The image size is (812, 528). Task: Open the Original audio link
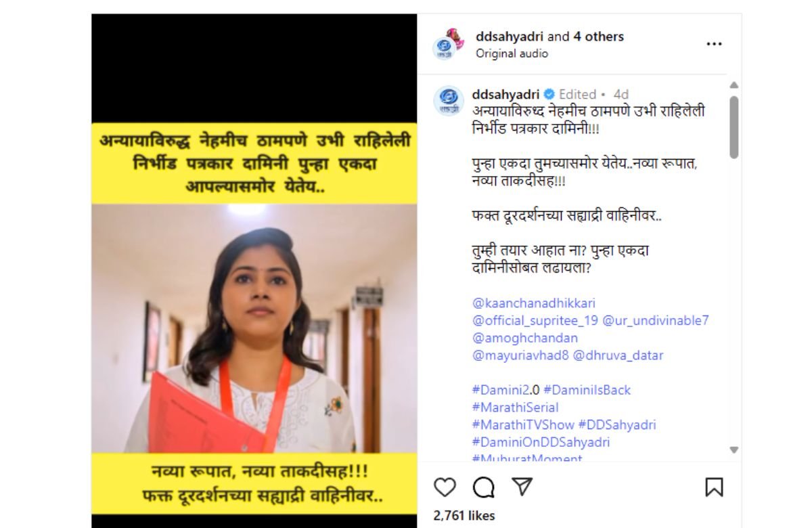[x=512, y=53]
